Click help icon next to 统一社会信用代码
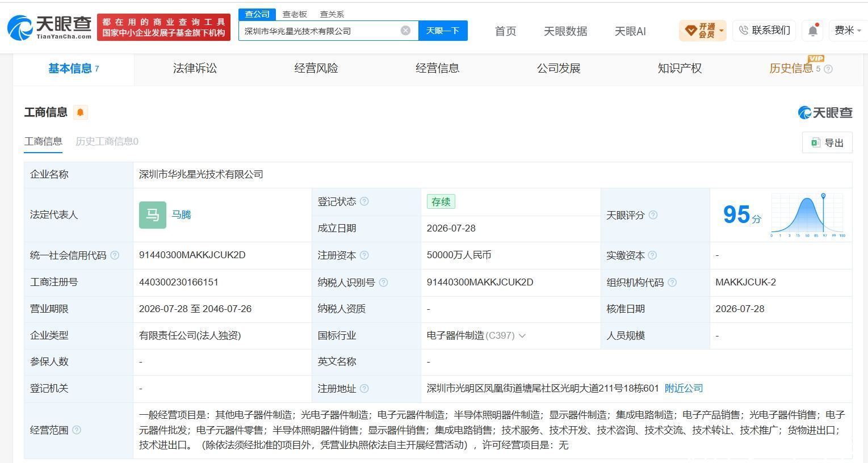868x463 pixels. 115,255
